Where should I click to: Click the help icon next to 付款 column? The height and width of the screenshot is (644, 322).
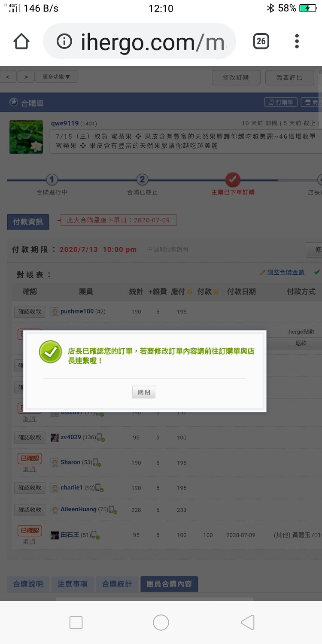216,292
